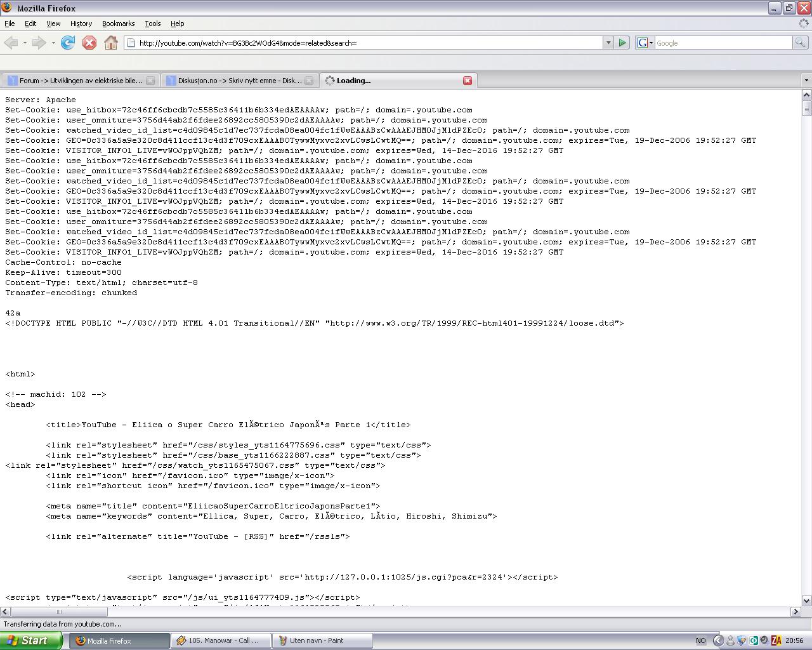
Task: Stop loading with the red Stop button
Action: [x=89, y=43]
